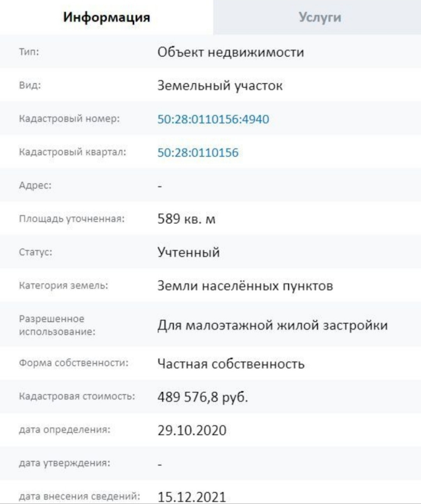Click the value Объект недвижимости
Viewport: 421px width, 504px height.
coord(230,52)
